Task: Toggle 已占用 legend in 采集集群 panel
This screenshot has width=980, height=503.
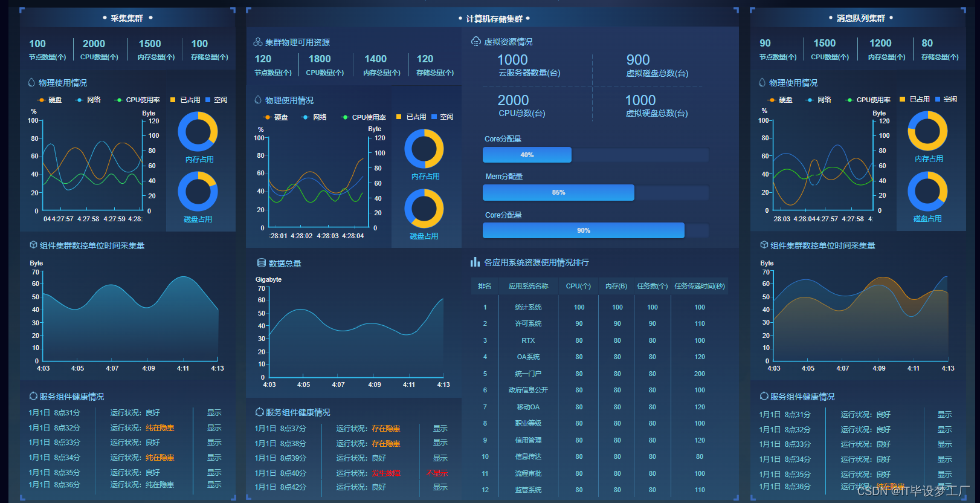Action: tap(185, 100)
